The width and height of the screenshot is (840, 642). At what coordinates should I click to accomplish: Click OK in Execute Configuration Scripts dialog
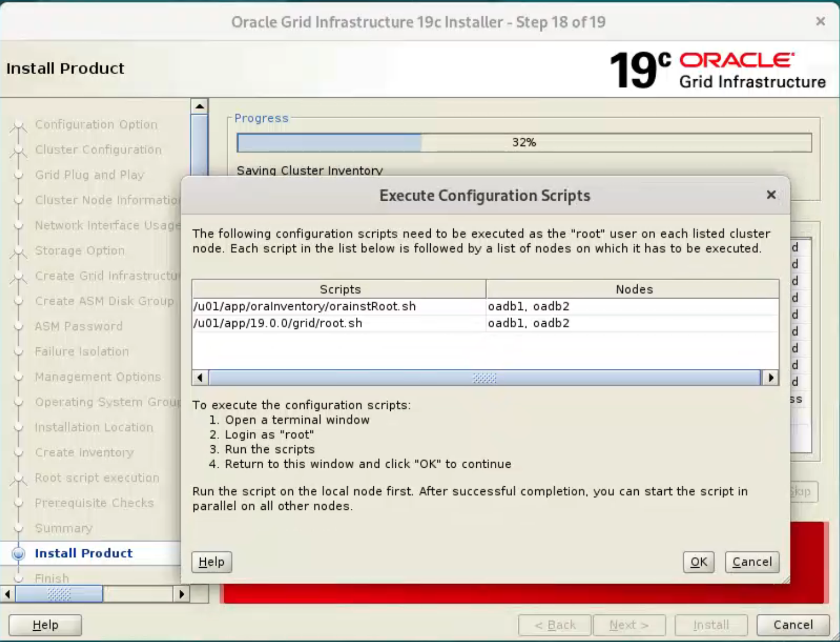pyautogui.click(x=698, y=562)
